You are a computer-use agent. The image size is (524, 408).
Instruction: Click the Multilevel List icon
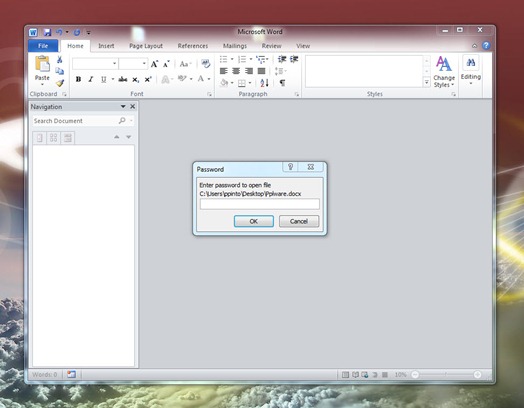261,59
